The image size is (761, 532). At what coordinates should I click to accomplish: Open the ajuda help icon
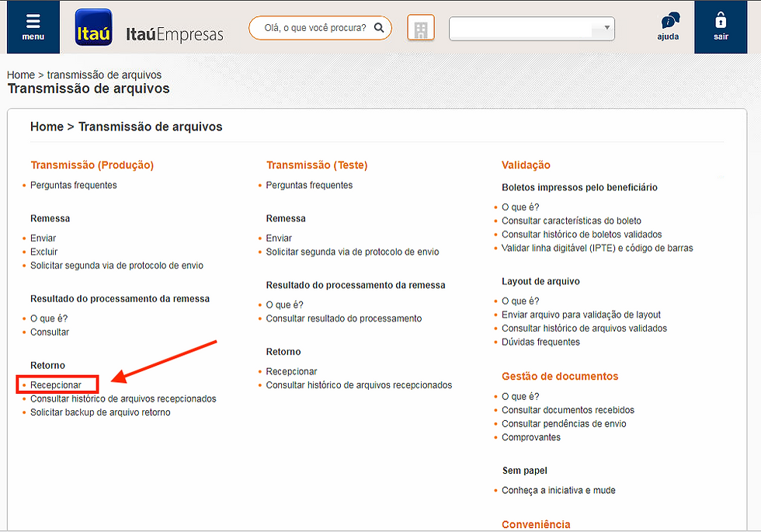click(x=669, y=26)
